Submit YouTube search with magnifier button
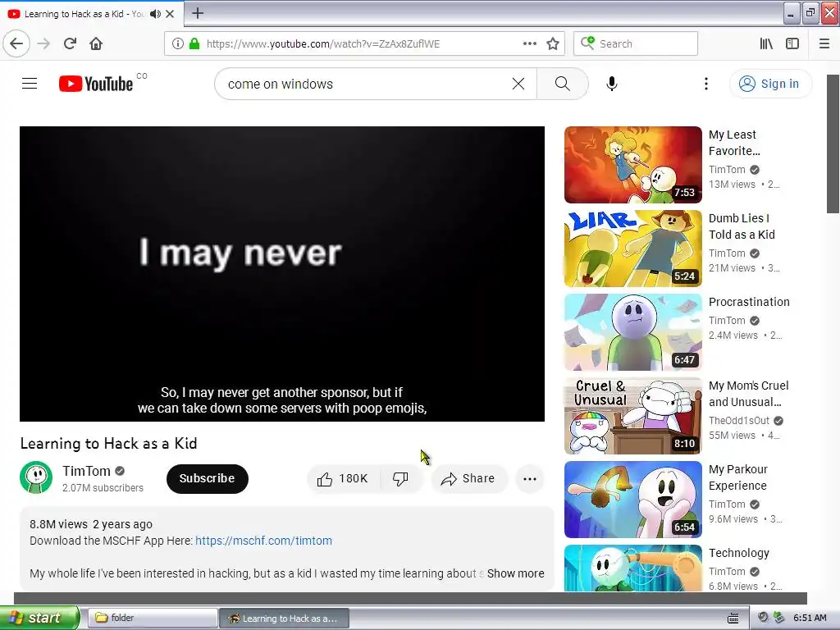 coord(562,84)
